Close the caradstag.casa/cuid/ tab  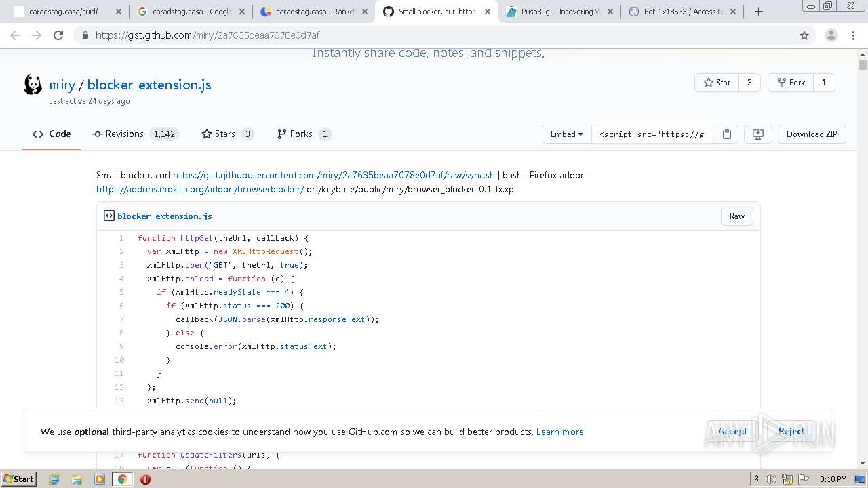tap(118, 12)
